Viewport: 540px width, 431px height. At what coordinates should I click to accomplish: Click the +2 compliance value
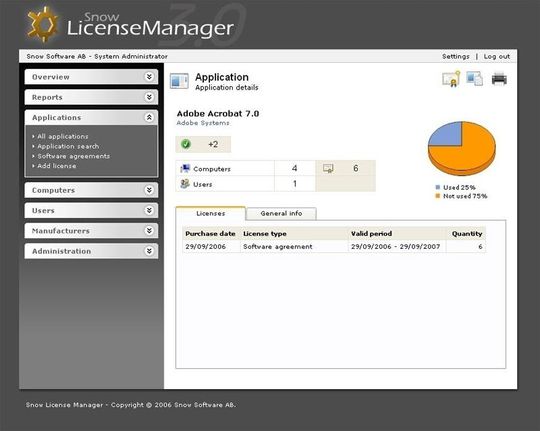pos(213,144)
